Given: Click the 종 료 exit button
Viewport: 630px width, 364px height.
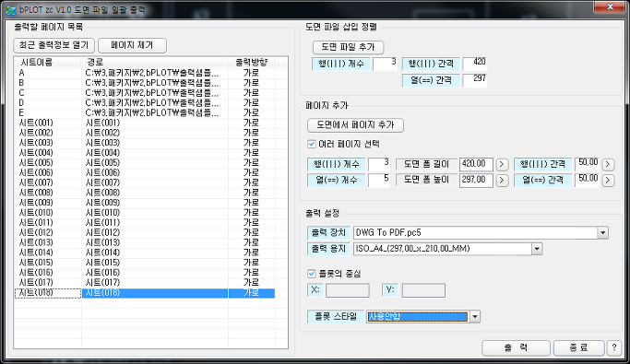Looking at the screenshot, I should pyautogui.click(x=578, y=347).
